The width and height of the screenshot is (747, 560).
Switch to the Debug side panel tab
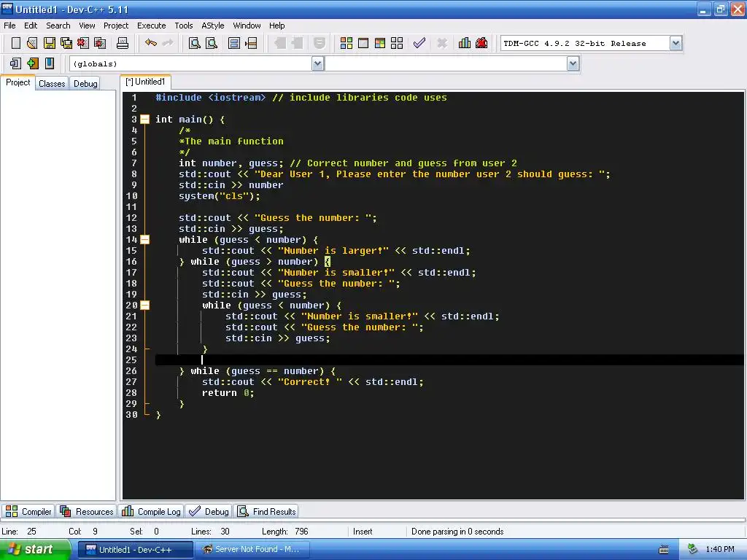[x=85, y=83]
